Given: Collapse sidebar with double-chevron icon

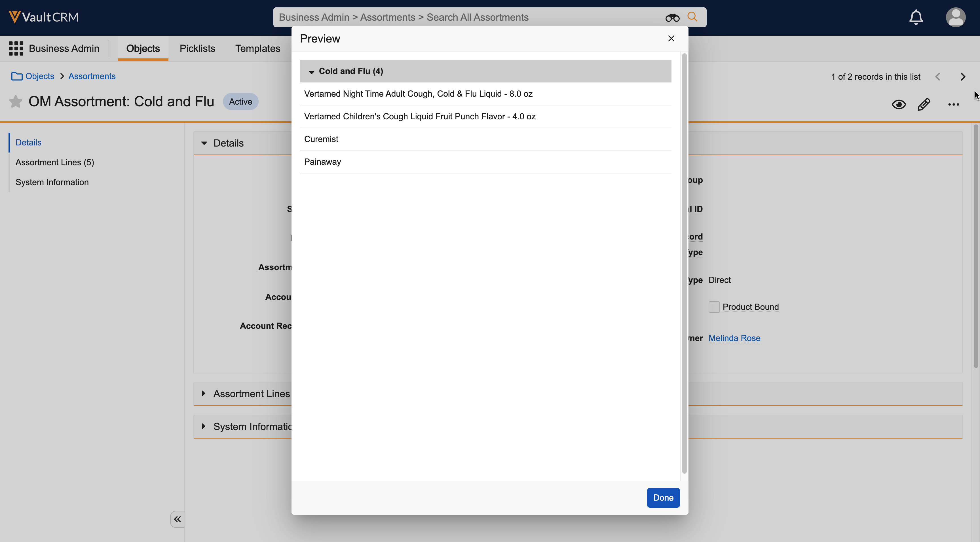Looking at the screenshot, I should point(177,519).
